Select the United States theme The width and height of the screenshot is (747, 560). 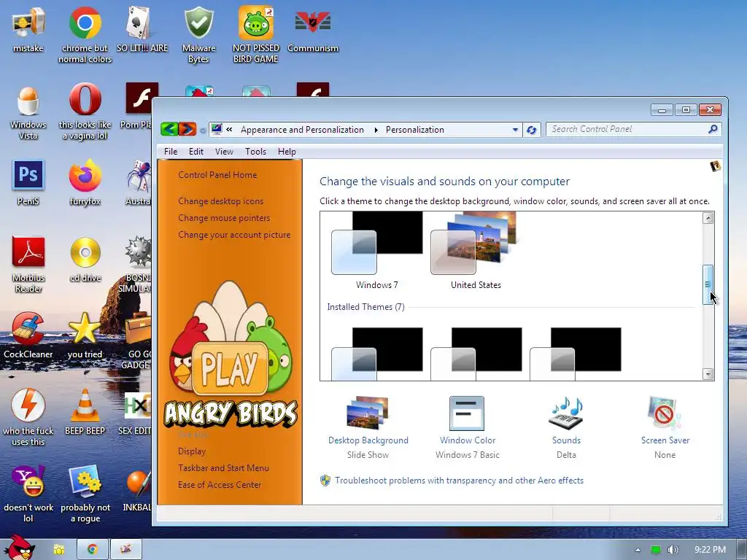[476, 251]
